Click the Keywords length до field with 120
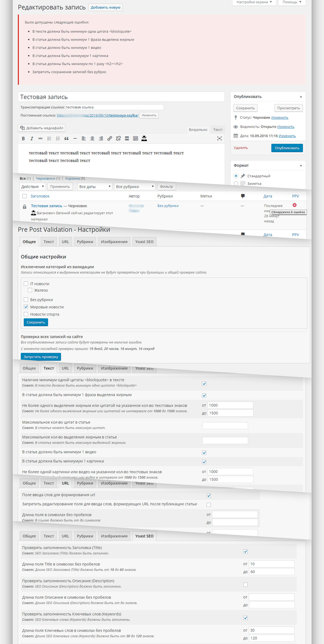 click(271, 638)
